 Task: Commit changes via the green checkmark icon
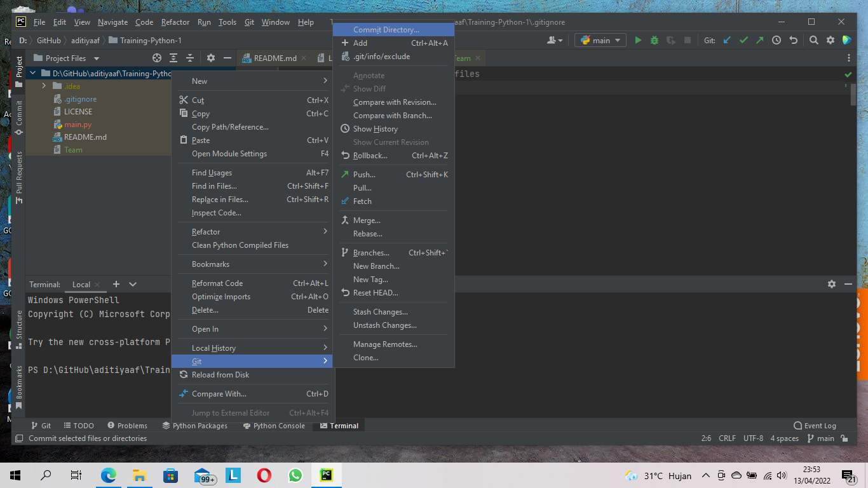[743, 39]
